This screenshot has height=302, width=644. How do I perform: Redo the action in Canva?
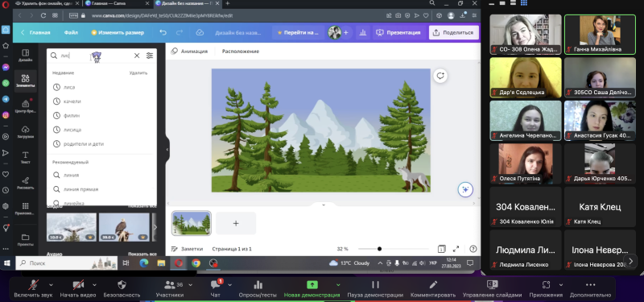pyautogui.click(x=180, y=32)
